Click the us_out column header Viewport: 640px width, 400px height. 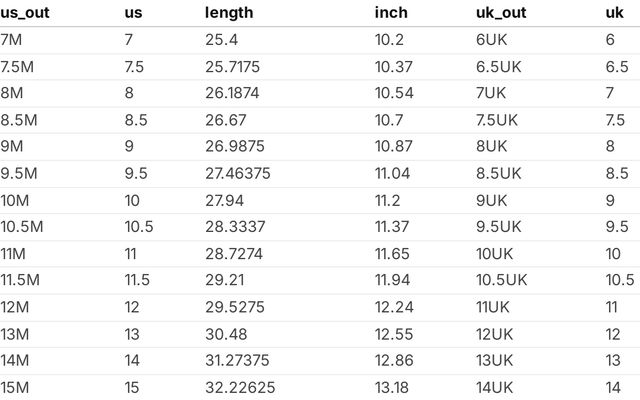click(25, 13)
